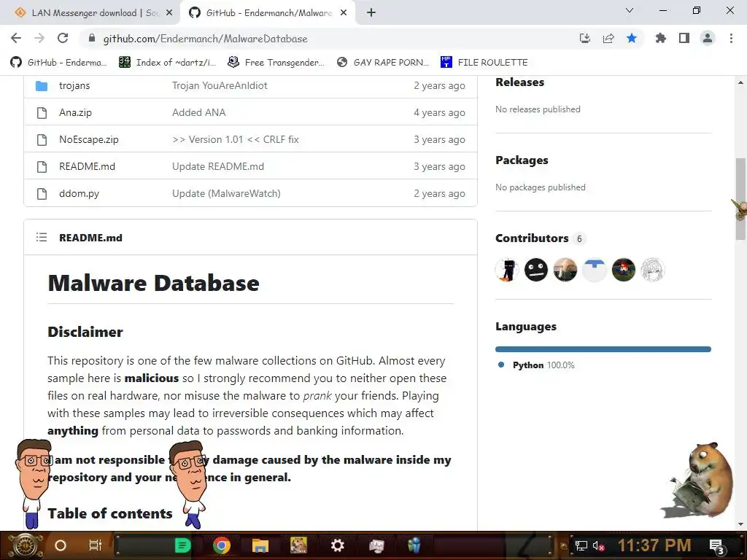
Task: Open File Explorer from the taskbar
Action: pos(260,545)
